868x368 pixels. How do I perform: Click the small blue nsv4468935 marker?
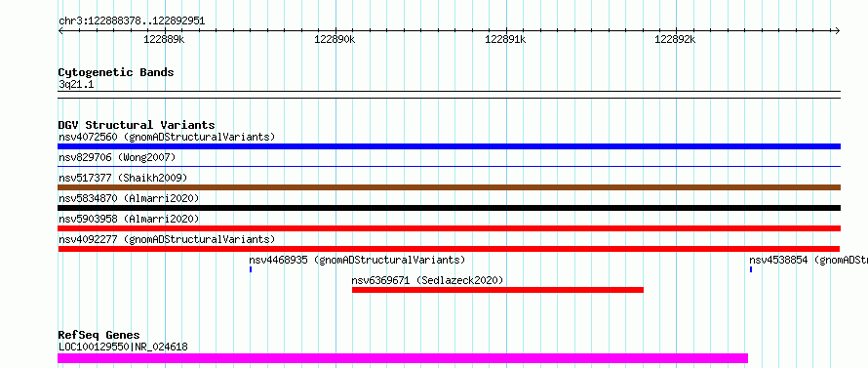pos(251,269)
